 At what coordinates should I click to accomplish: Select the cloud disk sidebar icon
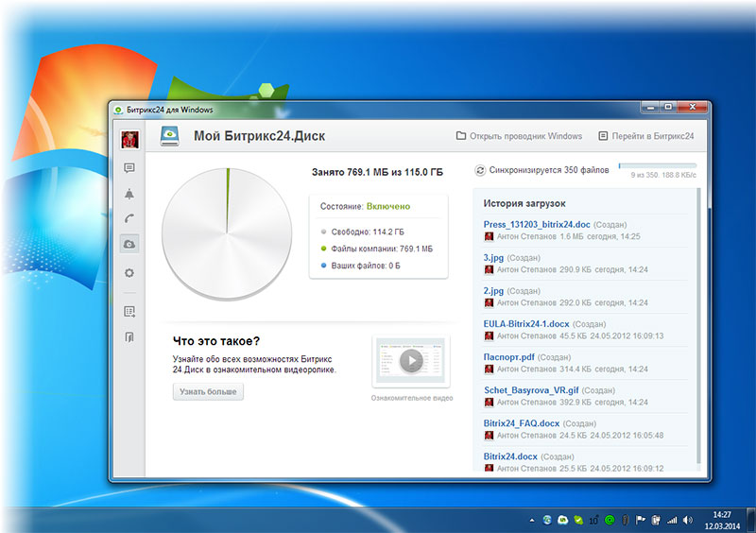point(129,244)
